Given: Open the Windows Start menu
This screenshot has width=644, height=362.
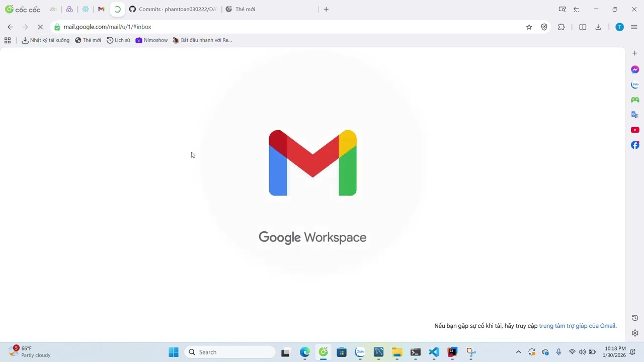Looking at the screenshot, I should click(174, 352).
